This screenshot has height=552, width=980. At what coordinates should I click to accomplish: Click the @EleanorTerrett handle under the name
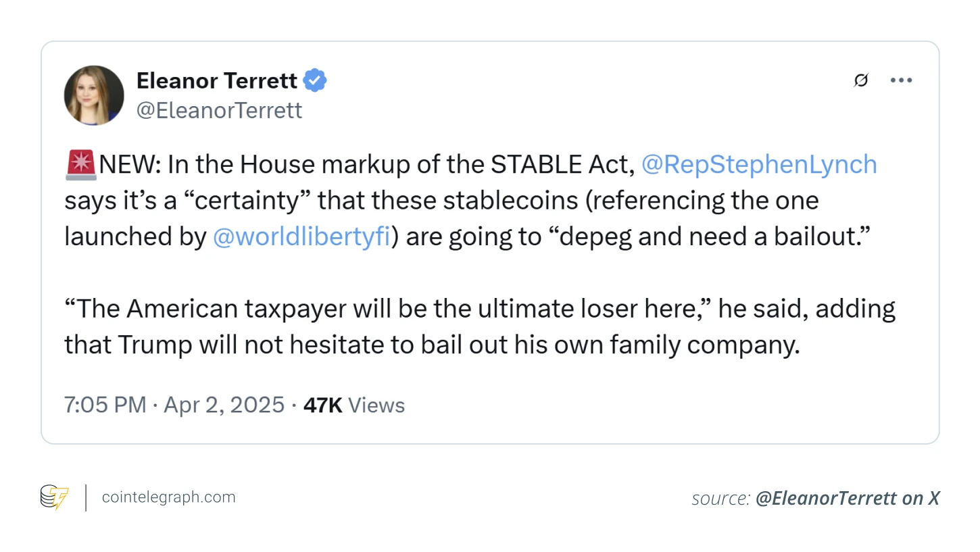[219, 110]
